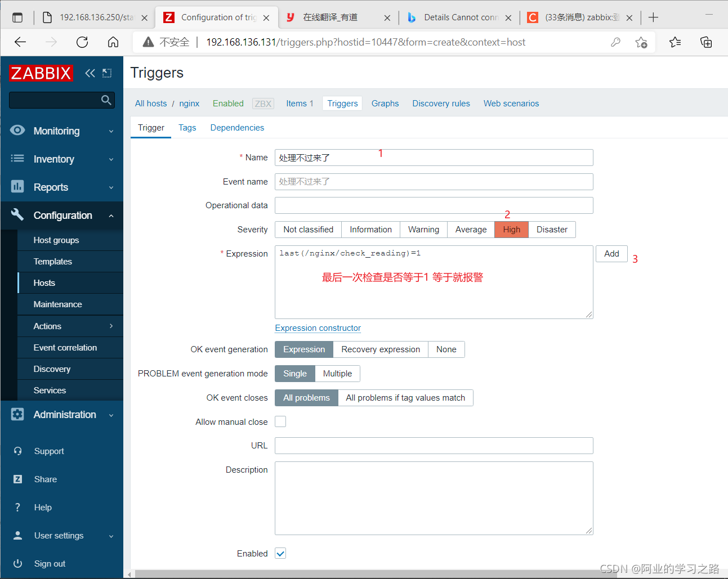Switch to the Dependencies tab
728x579 pixels.
pyautogui.click(x=237, y=128)
